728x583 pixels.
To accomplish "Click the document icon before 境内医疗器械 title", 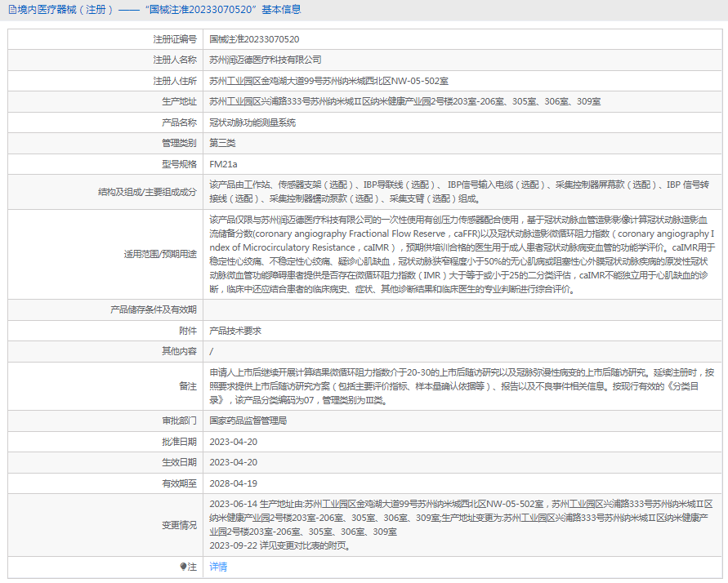I will tap(12, 10).
